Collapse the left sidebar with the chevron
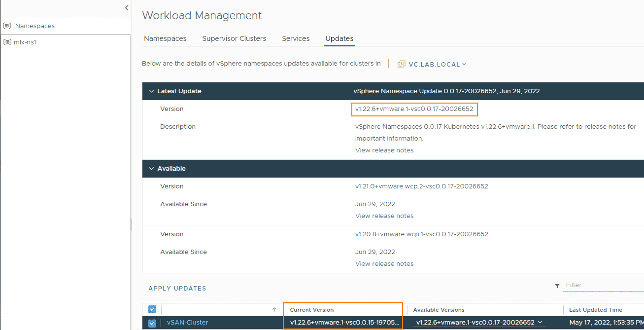The width and height of the screenshot is (644, 330). tap(127, 8)
